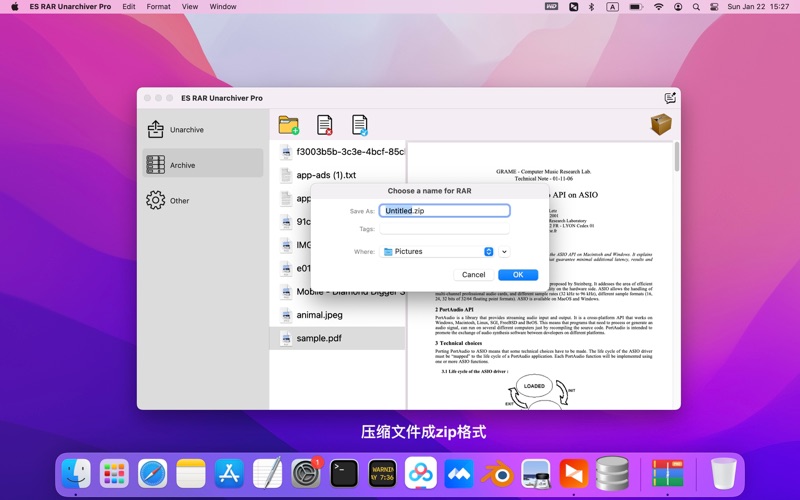Select the f3003b5b-3c3e-4bcf file row

337,152
